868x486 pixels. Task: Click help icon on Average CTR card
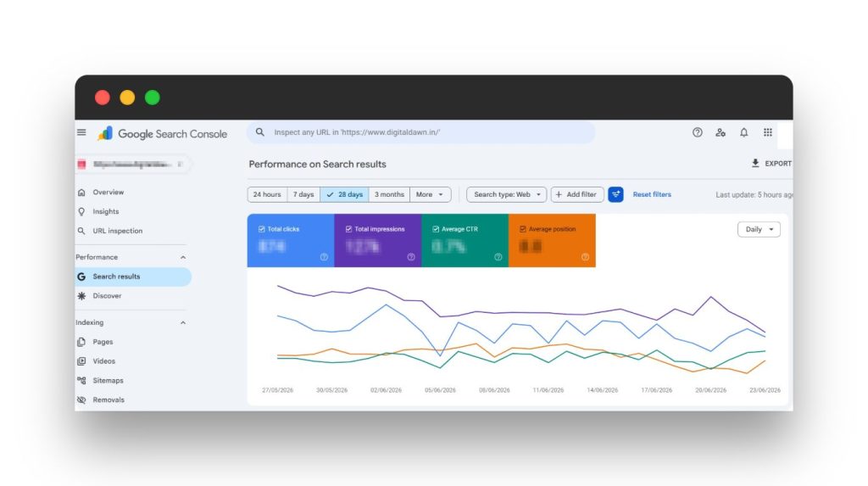point(498,257)
